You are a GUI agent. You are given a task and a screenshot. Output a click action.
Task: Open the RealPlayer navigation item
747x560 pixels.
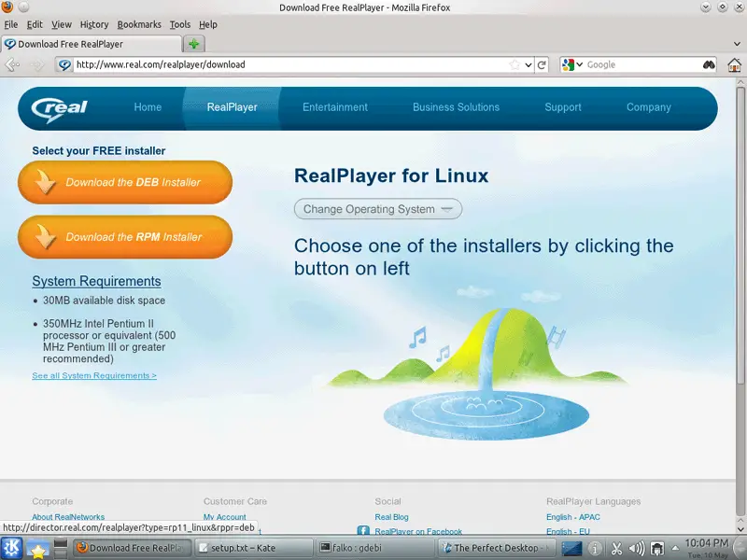(232, 107)
